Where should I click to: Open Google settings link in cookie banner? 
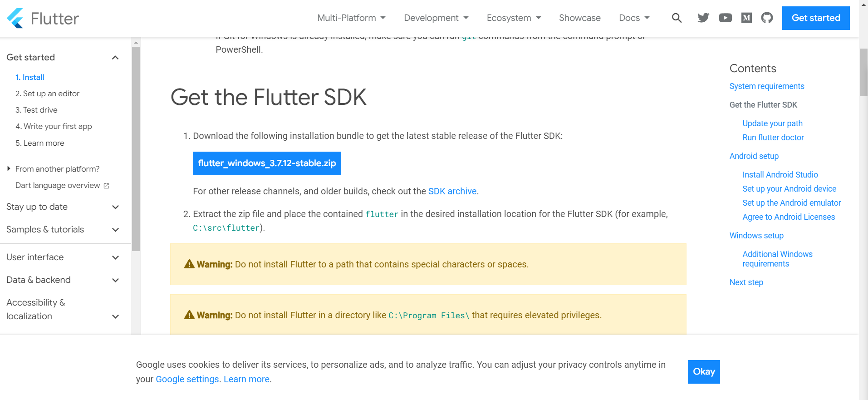tap(187, 379)
